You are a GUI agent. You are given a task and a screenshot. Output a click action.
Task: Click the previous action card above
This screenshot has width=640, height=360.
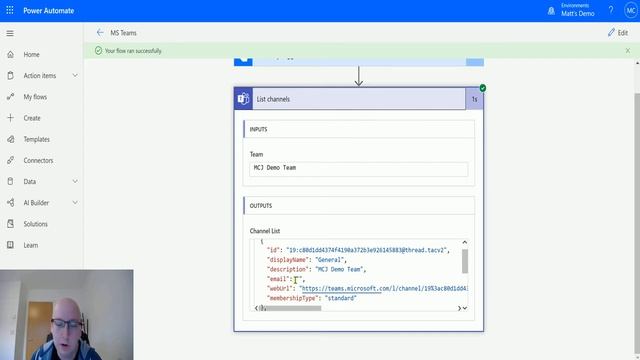359,62
